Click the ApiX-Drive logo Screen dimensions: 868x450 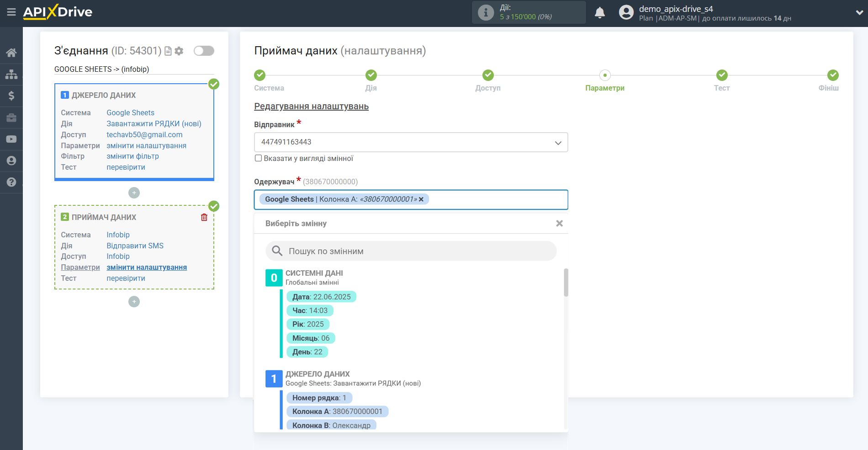pos(58,12)
